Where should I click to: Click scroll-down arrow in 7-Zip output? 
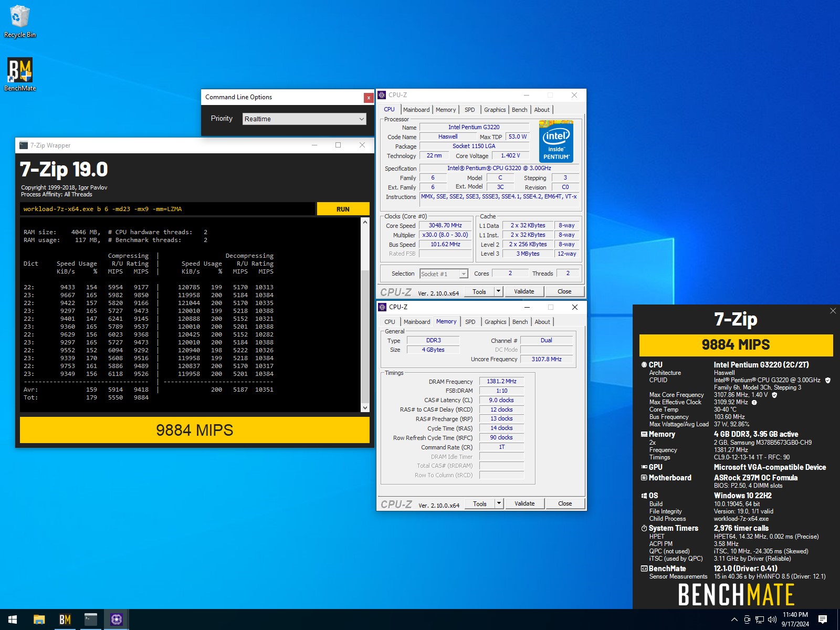coord(365,408)
